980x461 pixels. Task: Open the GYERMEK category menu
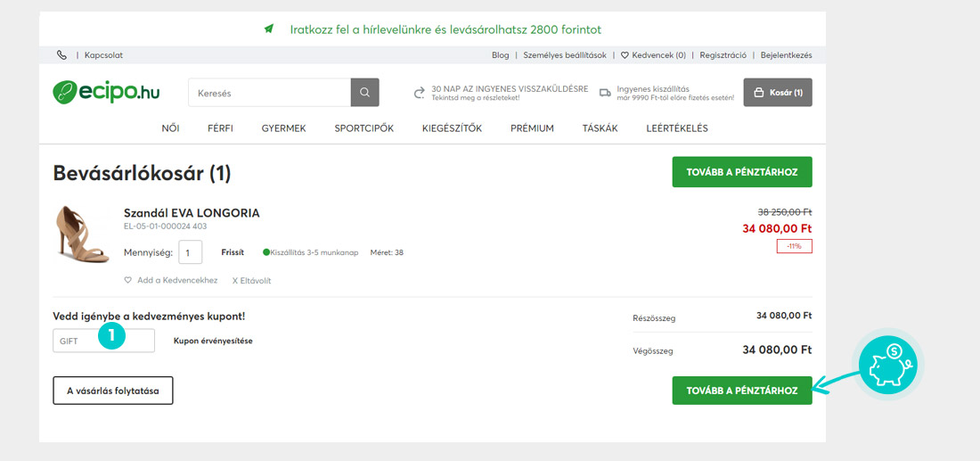click(x=283, y=128)
